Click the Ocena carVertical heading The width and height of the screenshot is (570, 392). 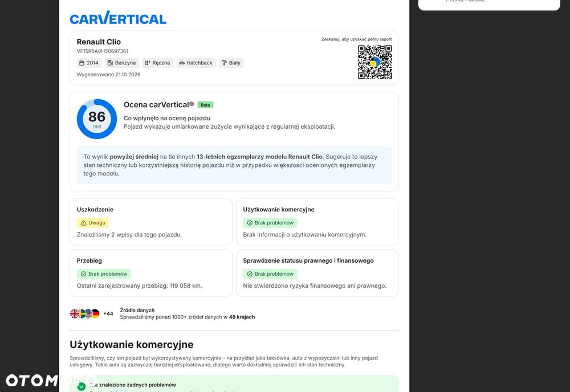click(158, 105)
